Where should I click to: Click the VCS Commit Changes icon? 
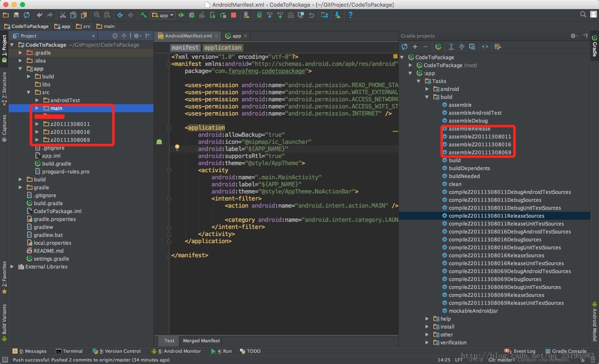(x=280, y=15)
